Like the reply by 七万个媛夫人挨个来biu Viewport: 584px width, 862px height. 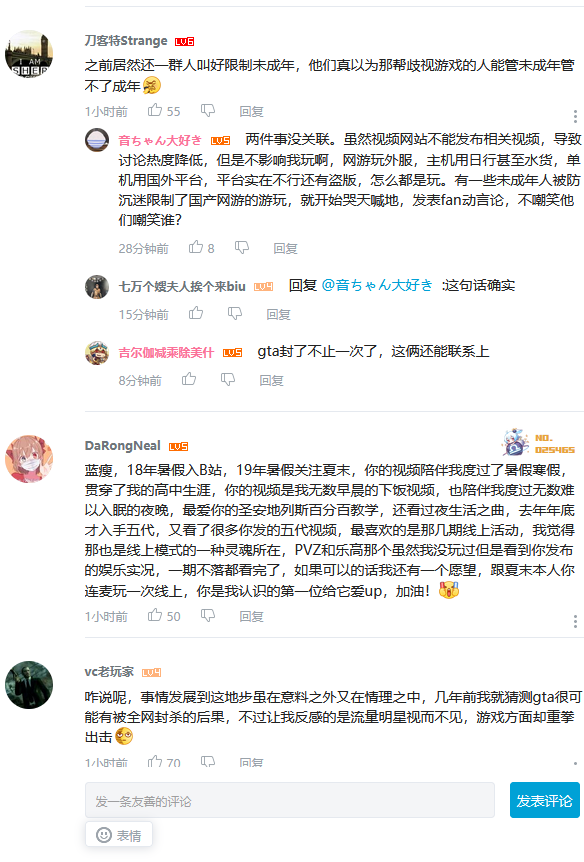tap(196, 313)
